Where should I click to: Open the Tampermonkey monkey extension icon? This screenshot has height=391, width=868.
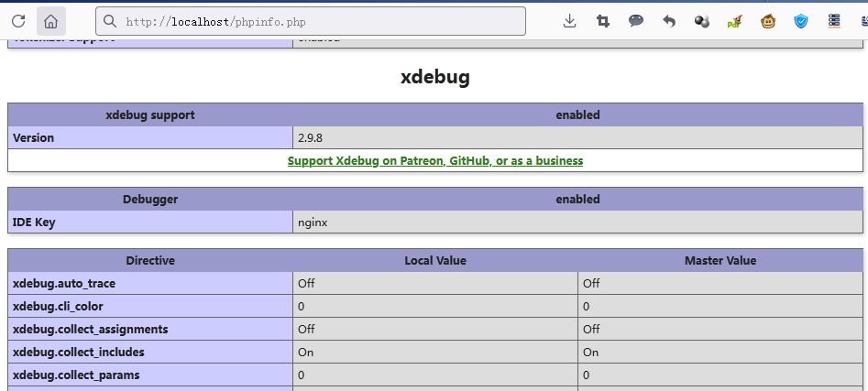(x=768, y=22)
